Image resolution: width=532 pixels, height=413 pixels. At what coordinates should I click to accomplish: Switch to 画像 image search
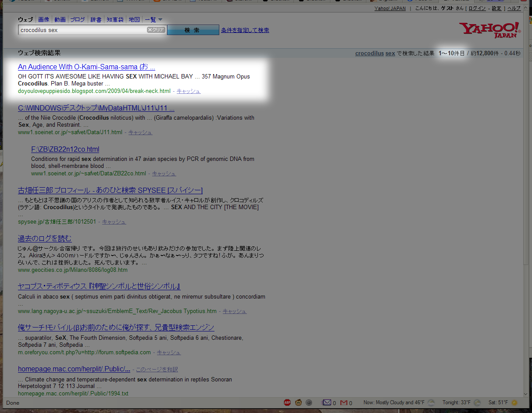click(44, 19)
